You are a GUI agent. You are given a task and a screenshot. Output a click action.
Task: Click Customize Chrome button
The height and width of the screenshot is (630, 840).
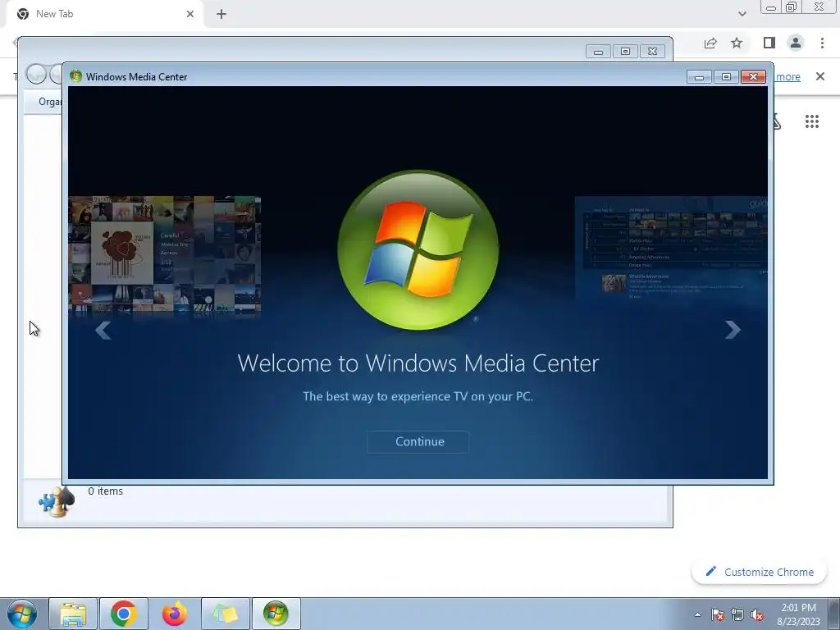759,572
